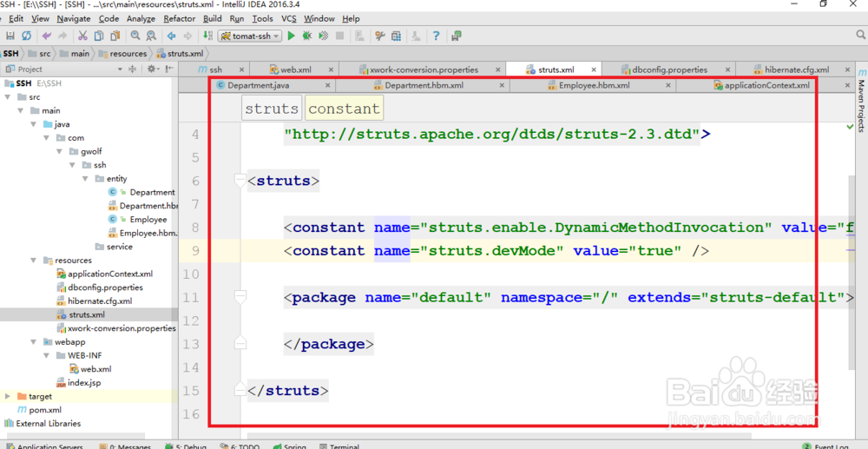Open the VCS menu
Screen dimensions: 868x449
pos(289,19)
